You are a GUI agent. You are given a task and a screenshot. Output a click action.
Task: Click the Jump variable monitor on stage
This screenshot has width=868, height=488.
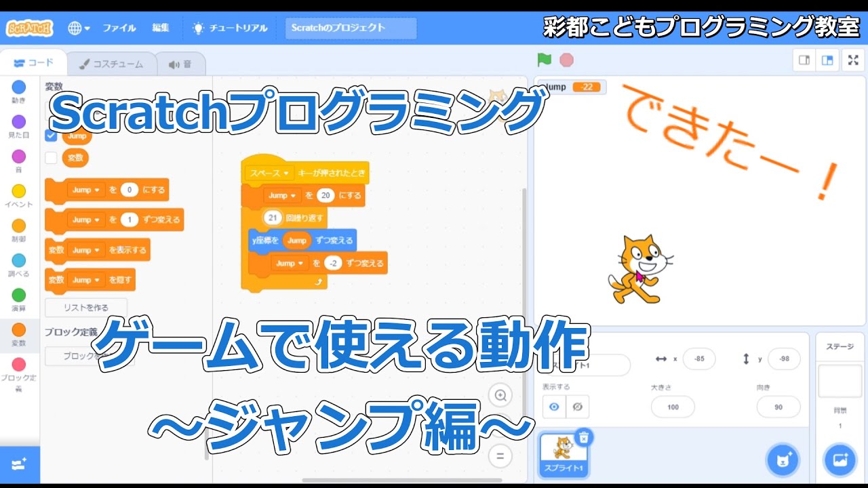tap(571, 87)
